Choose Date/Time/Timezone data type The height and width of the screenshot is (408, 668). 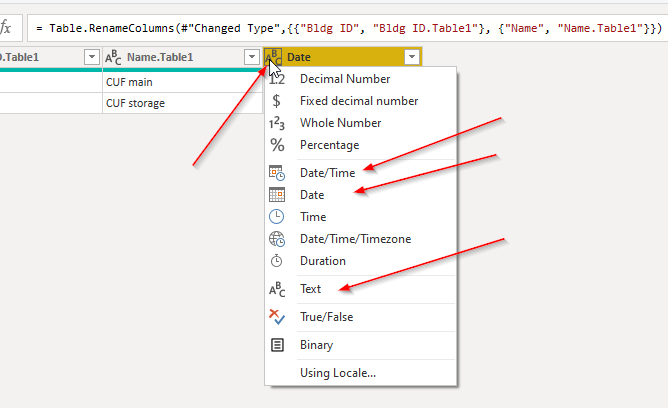(x=361, y=239)
